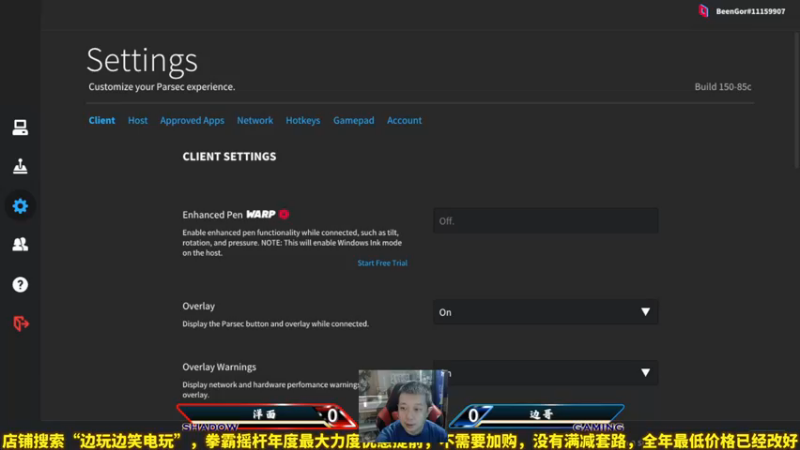Click the Enhanced Pen label

212,215
